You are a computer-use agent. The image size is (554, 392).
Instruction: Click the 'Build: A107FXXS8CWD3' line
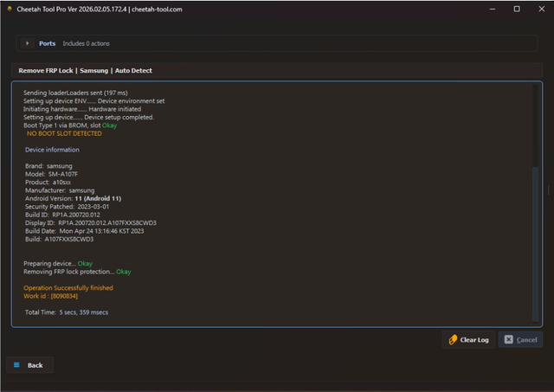[x=60, y=239]
